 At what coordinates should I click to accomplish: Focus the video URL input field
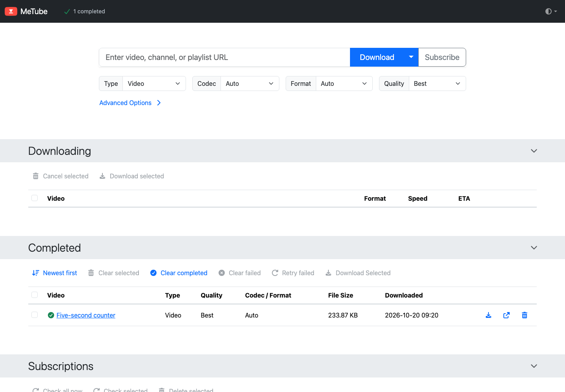click(224, 57)
